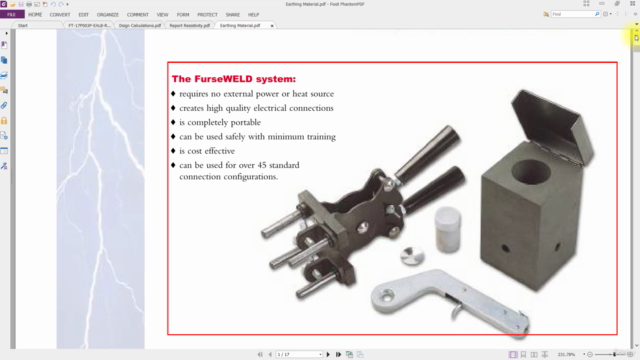This screenshot has width=640, height=360.
Task: Jump to the first page
Action: point(260,354)
